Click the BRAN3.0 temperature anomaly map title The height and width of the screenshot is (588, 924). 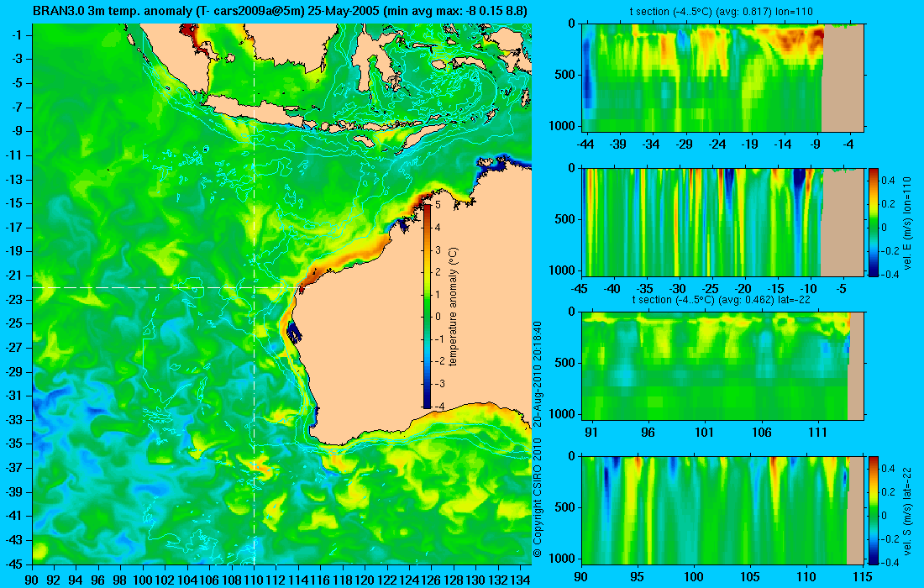[280, 11]
